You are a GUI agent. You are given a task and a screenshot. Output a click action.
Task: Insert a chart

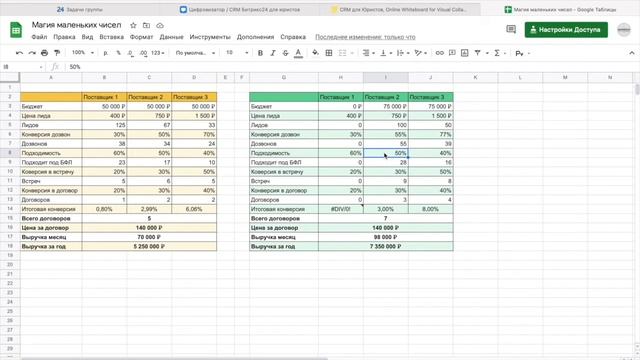tap(464, 53)
